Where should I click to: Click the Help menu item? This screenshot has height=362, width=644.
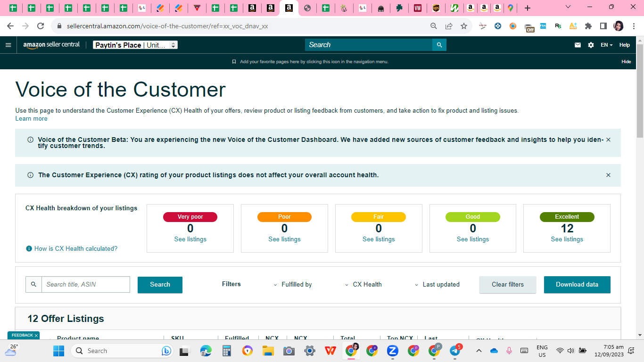(625, 45)
